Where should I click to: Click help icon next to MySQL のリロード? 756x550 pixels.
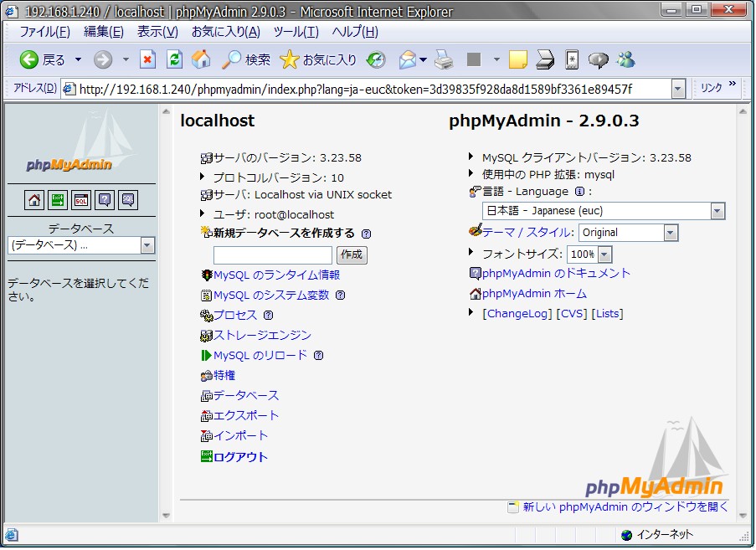pos(319,356)
